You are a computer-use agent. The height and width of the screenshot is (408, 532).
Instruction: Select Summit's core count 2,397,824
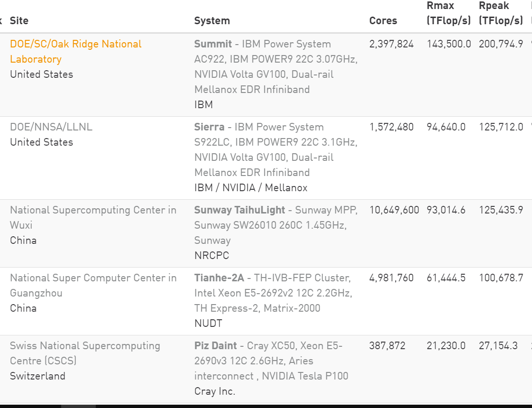391,44
